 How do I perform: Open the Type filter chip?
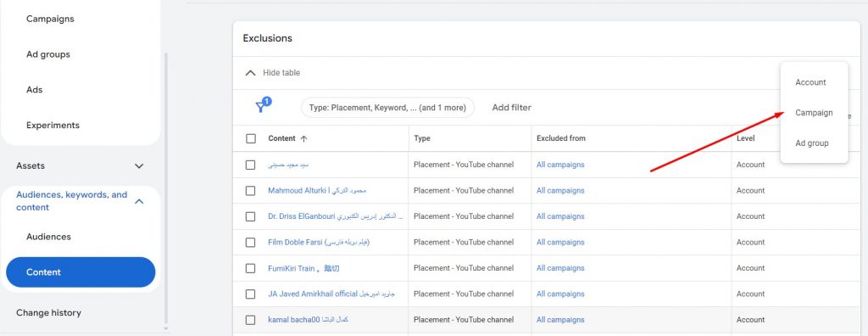387,108
